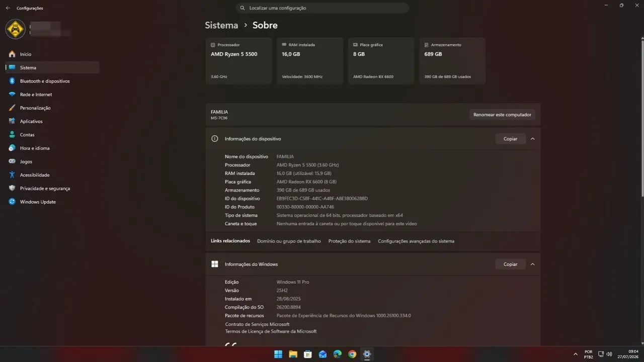Open the Processador AMD Ryzen 5 5500 card
Viewport: 644px width, 362px height.
tap(238, 61)
